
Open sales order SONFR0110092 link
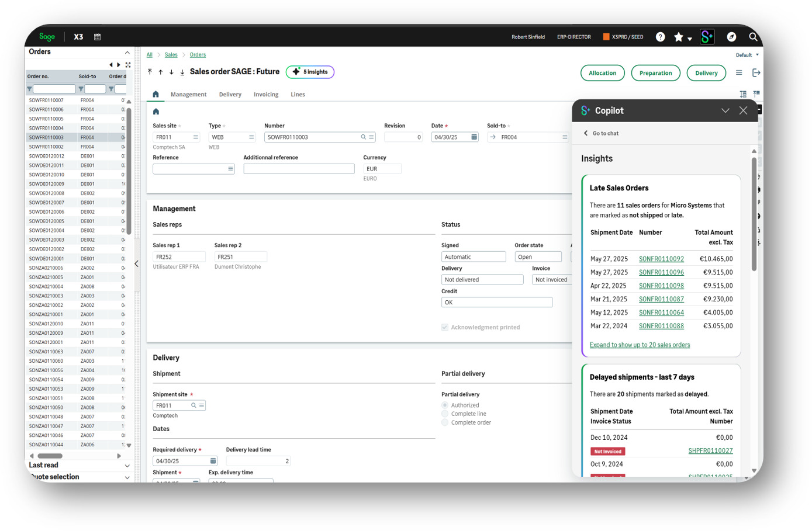click(x=661, y=259)
